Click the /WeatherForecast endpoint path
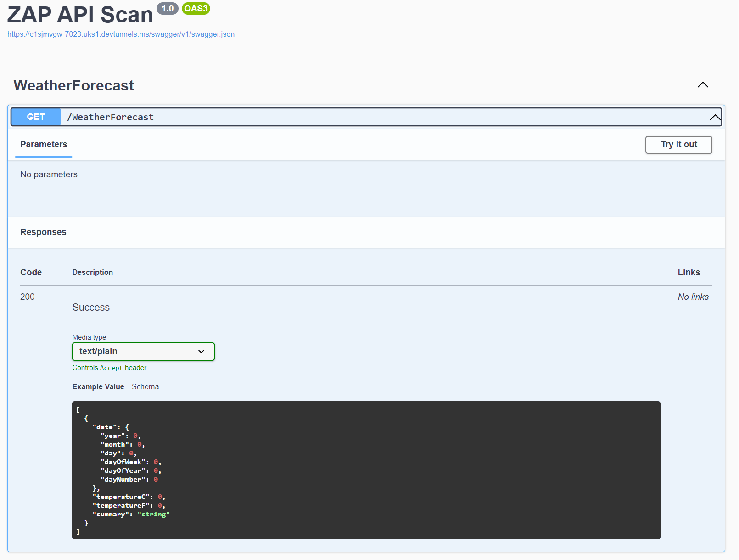Image resolution: width=739 pixels, height=560 pixels. (110, 117)
